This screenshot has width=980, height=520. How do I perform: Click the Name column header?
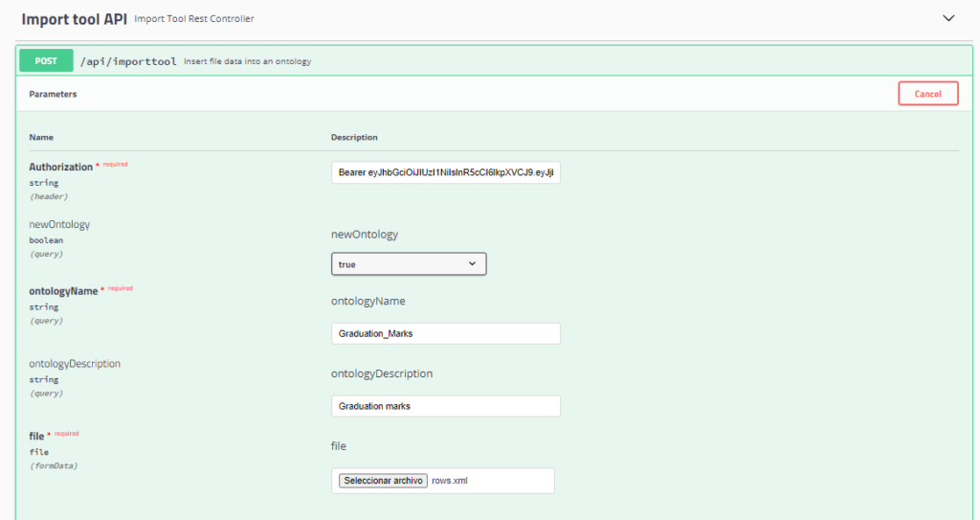tap(41, 137)
